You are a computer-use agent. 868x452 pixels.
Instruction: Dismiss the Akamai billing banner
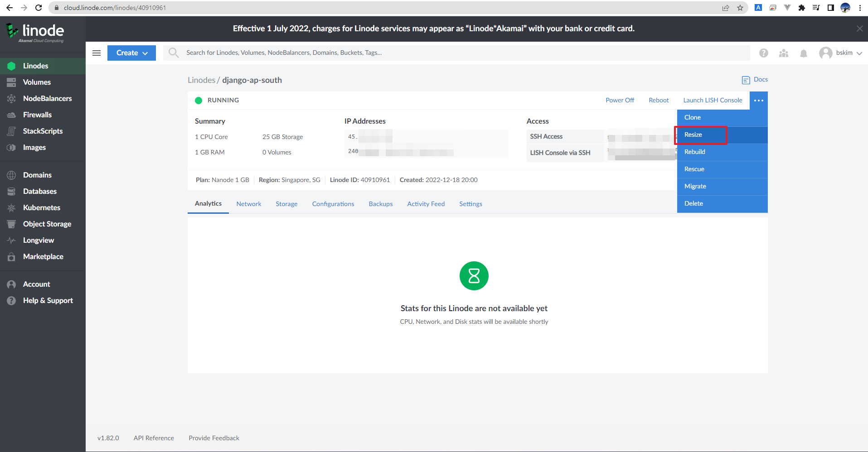[x=860, y=29]
